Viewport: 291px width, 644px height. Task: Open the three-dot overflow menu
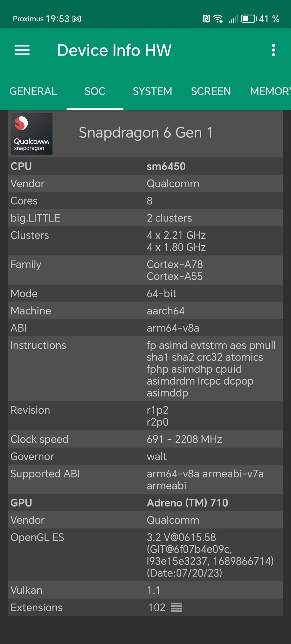click(x=273, y=50)
